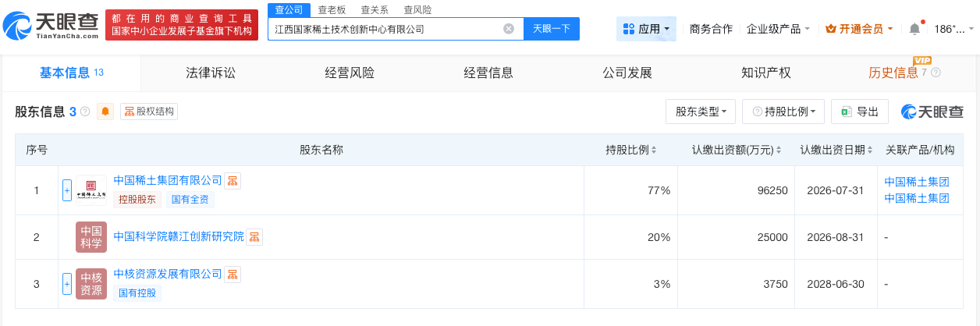Viewport: 980px width, 326px height.
Task: Click the date 2026-07-31
Action: [x=836, y=190]
